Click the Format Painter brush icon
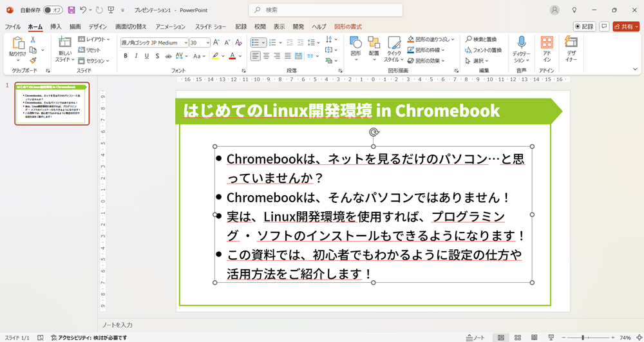 coord(33,60)
